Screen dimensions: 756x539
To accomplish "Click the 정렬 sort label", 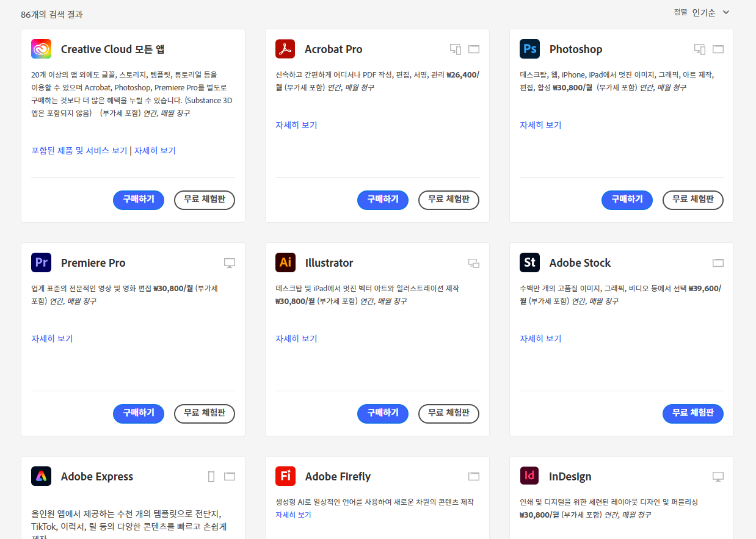I will point(680,12).
